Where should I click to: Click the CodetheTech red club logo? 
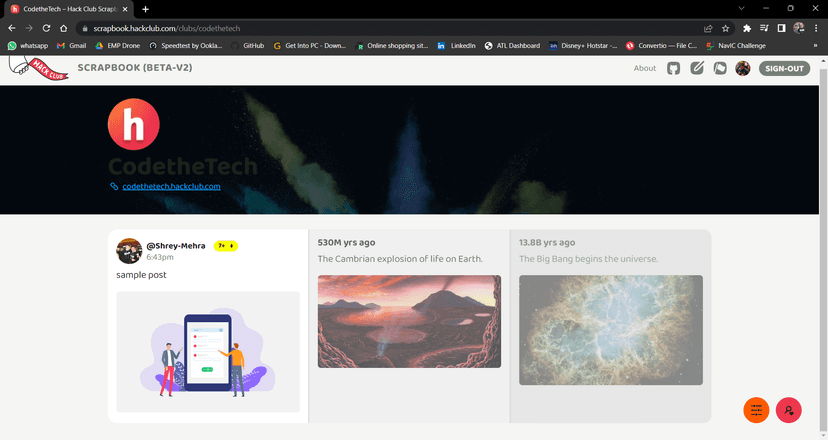pyautogui.click(x=133, y=125)
